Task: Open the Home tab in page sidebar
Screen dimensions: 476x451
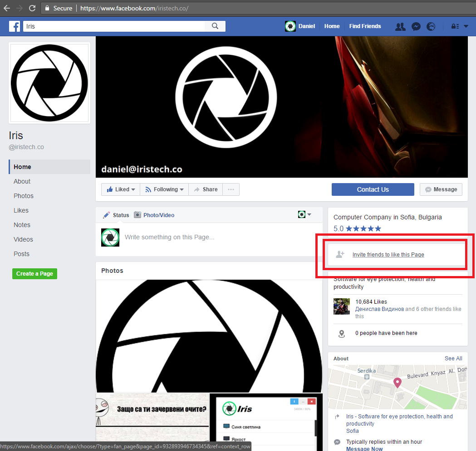Action: [x=50, y=167]
